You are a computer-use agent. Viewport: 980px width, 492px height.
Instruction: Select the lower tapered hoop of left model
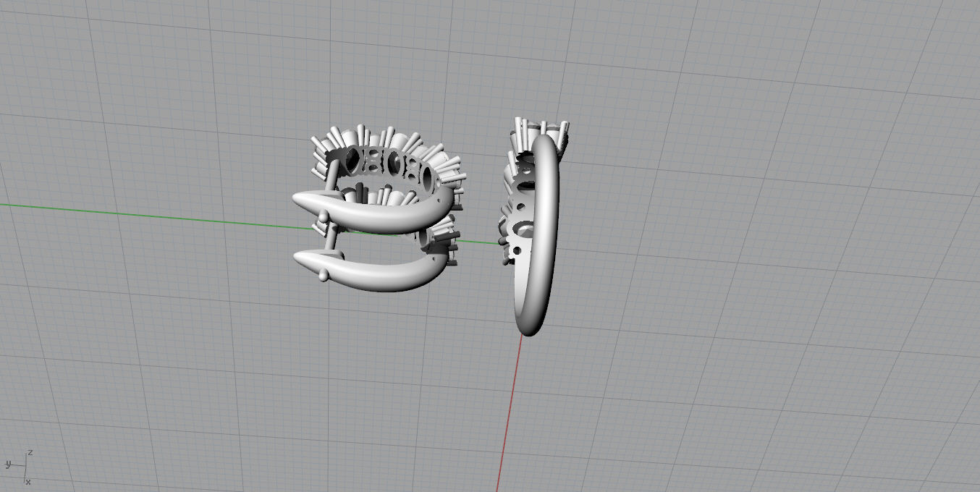369,271
